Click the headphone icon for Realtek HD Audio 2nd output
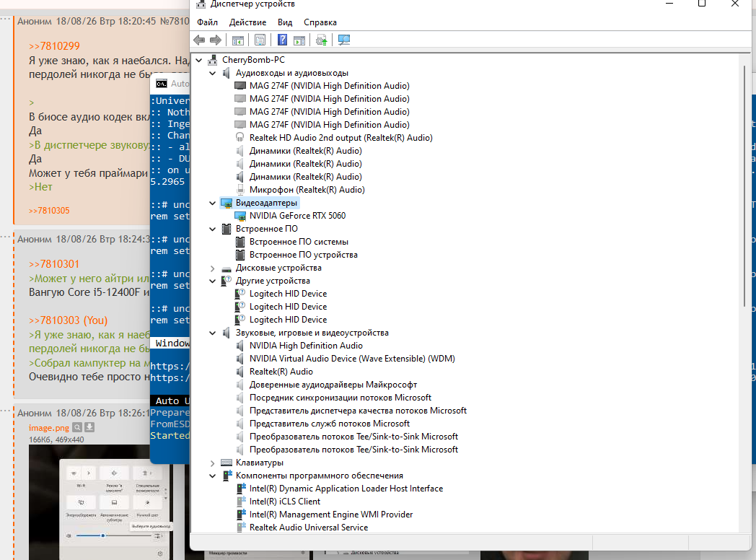 239,137
